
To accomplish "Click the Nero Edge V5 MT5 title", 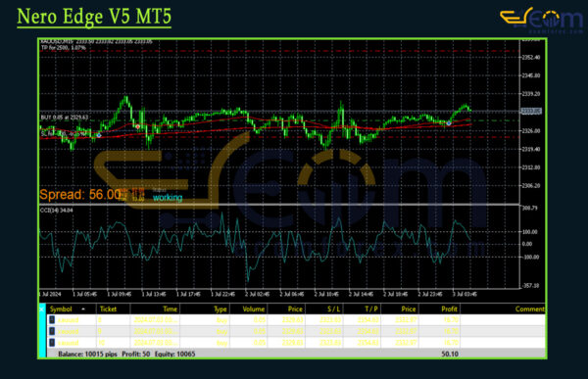I will pos(94,17).
